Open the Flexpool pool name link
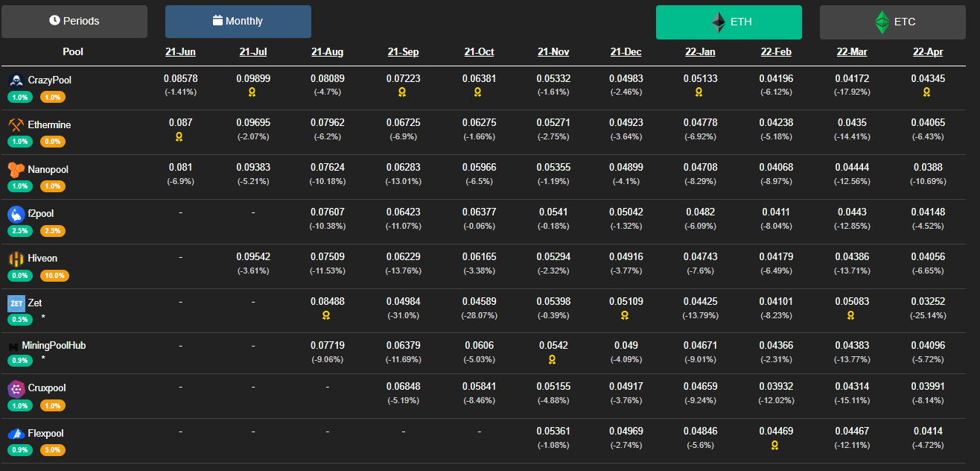Screen dimensions: 980x471 point(45,433)
